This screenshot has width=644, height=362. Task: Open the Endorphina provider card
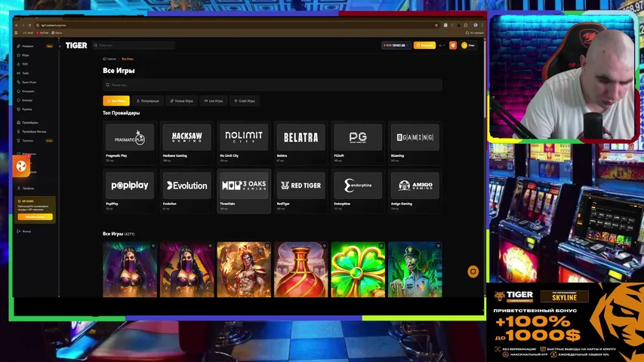[x=358, y=191]
